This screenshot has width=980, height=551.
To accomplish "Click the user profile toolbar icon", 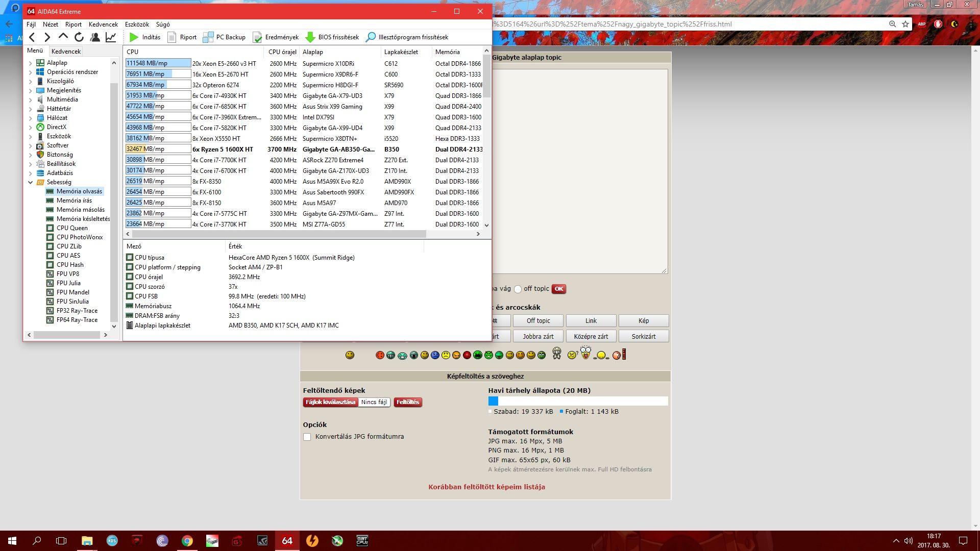I will click(95, 37).
